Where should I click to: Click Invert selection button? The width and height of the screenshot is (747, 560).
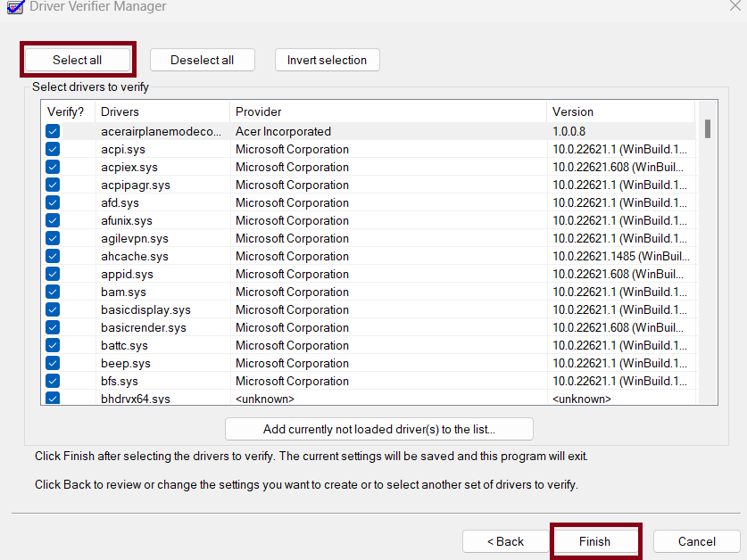327,60
